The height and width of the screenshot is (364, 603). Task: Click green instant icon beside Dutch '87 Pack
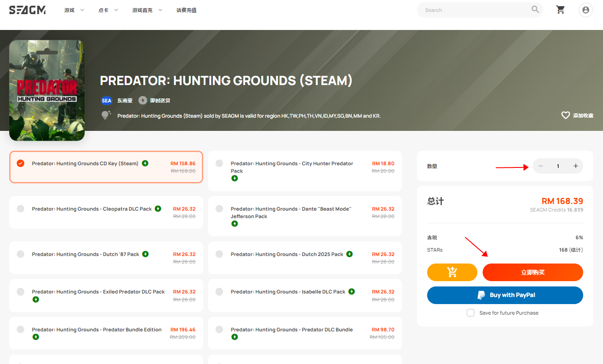click(145, 254)
